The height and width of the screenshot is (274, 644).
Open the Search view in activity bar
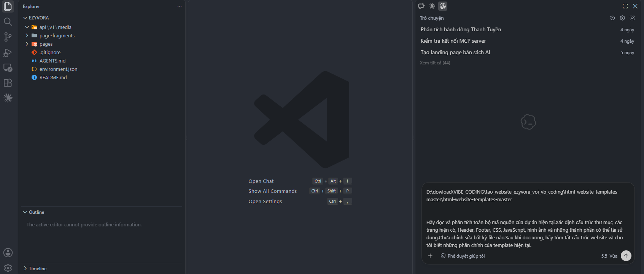point(8,21)
